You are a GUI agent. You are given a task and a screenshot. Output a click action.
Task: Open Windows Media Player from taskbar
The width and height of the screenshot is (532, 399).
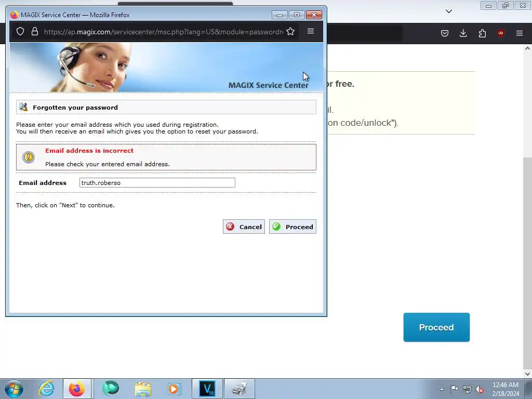[175, 389]
